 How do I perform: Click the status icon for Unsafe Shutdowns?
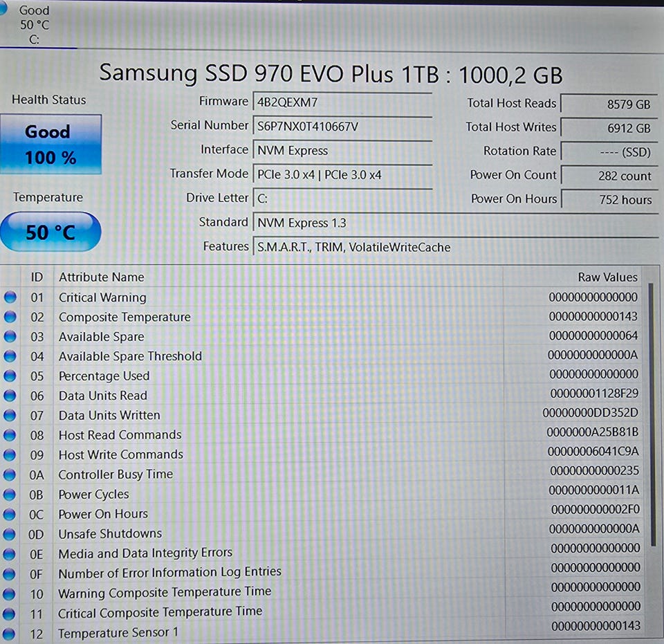pyautogui.click(x=9, y=534)
